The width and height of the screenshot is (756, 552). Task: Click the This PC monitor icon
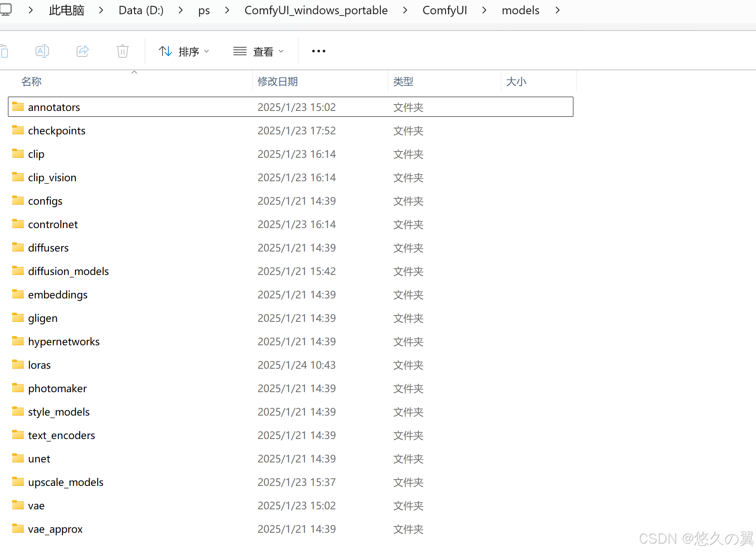click(x=6, y=10)
